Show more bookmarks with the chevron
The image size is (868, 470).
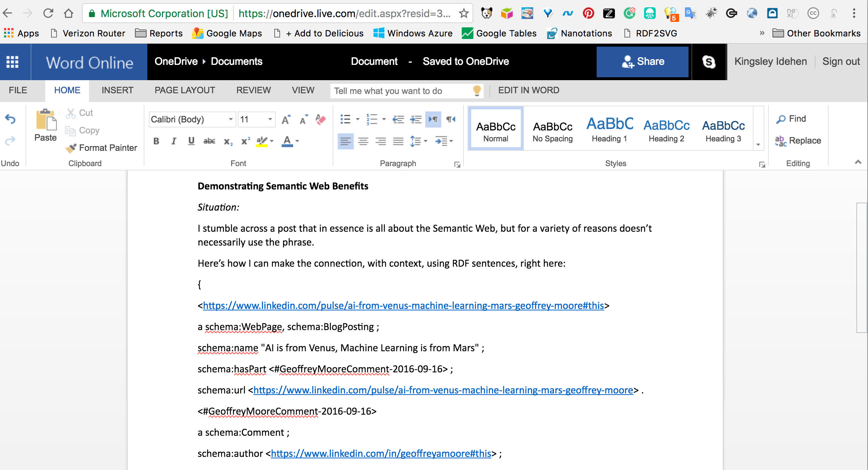[762, 33]
